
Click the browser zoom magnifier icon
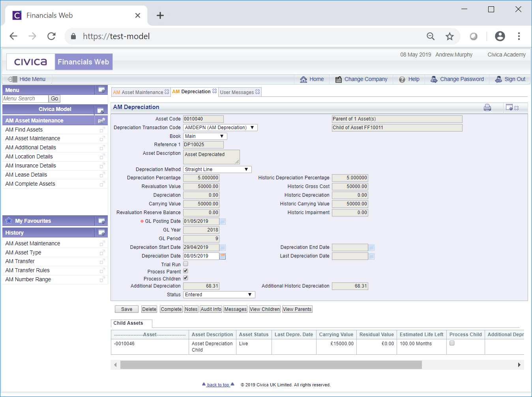pos(431,36)
